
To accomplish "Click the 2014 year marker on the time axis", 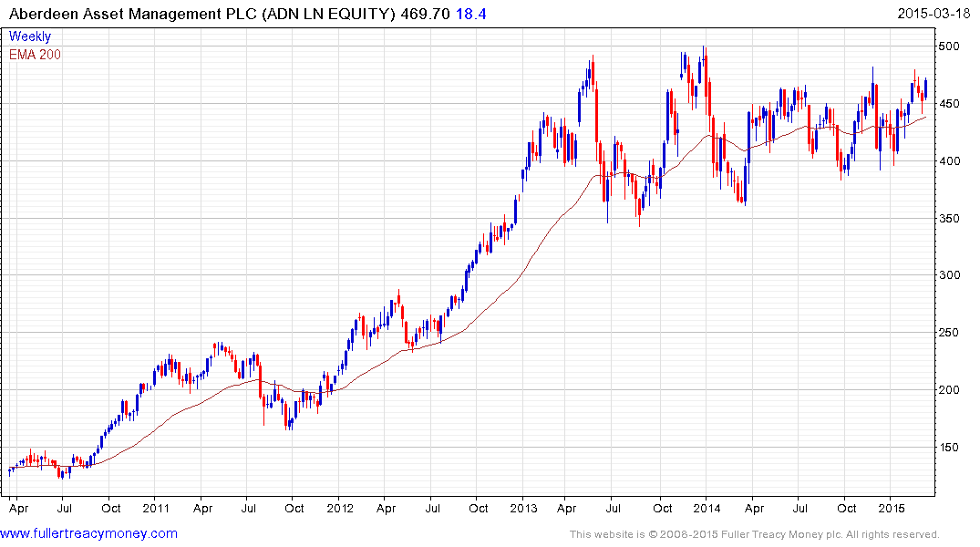I will coord(707,507).
